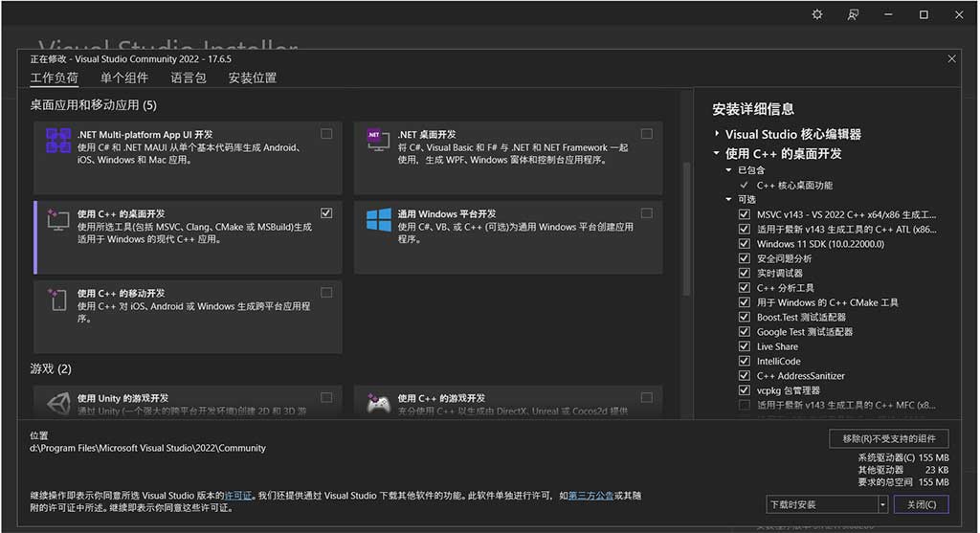The width and height of the screenshot is (980, 533).
Task: Click the C++ game development controller icon
Action: [x=378, y=404]
